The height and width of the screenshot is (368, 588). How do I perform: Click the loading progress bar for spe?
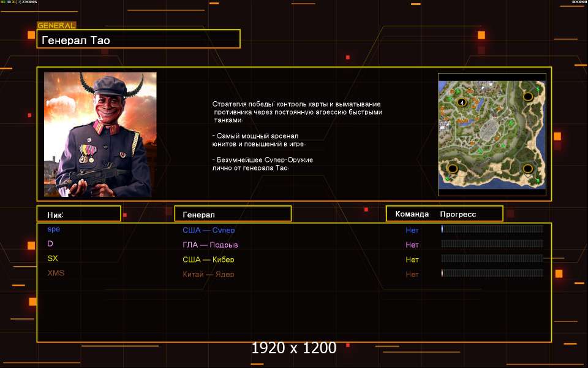click(x=492, y=229)
